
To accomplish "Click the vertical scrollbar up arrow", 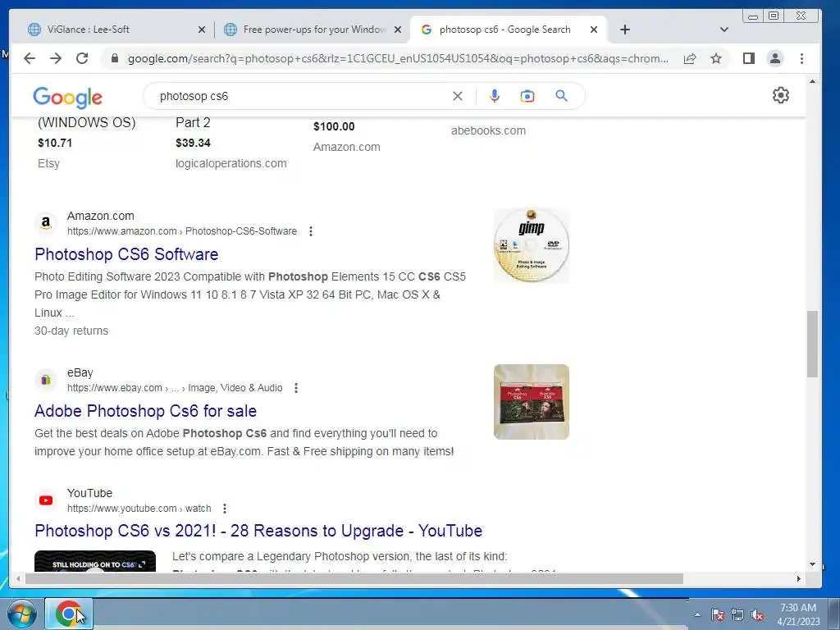I will tap(812, 82).
